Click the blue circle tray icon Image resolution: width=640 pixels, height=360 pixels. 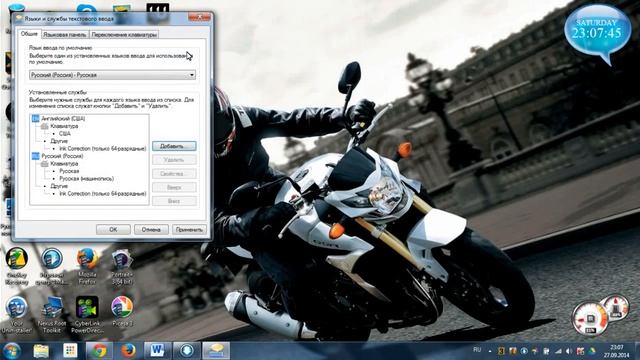coord(524,351)
